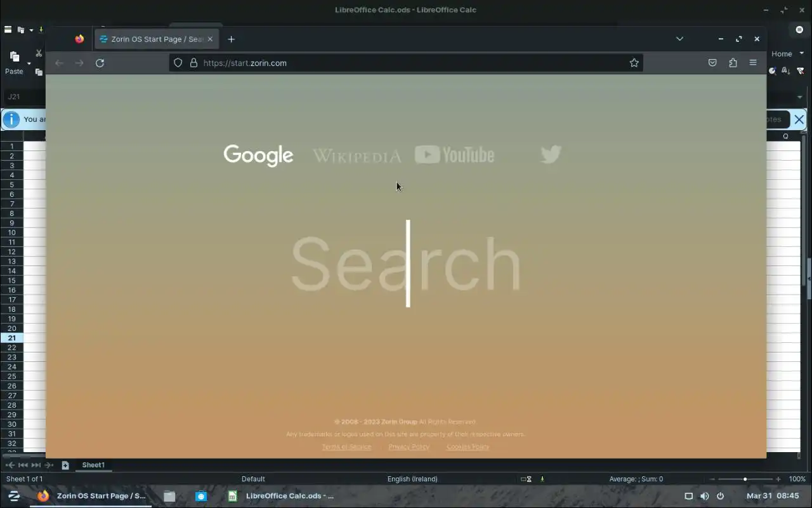Open the Zorin start menu
This screenshot has width=812, height=508.
tap(14, 496)
